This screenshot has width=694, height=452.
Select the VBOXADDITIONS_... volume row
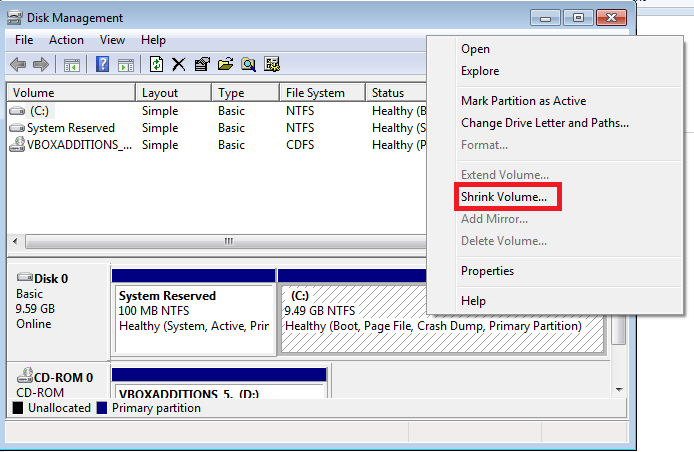[217, 145]
